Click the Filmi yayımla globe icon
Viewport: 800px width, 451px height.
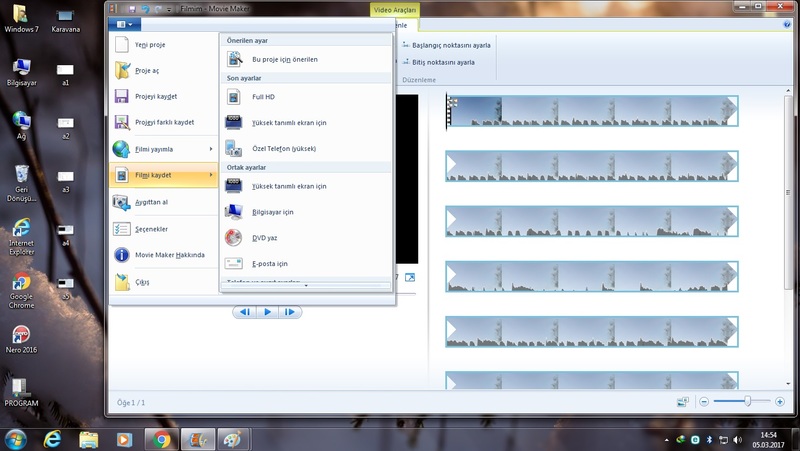(x=121, y=149)
